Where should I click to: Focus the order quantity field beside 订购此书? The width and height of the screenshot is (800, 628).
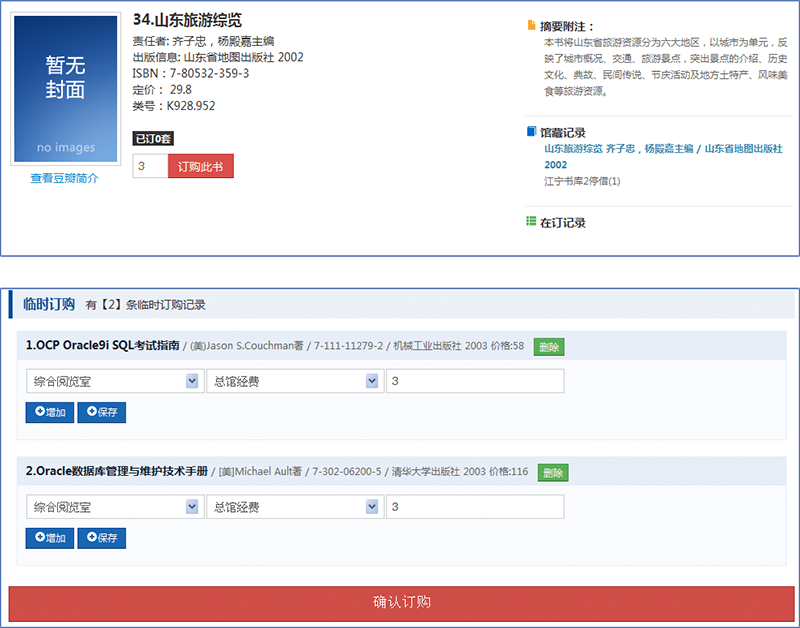tap(150, 166)
